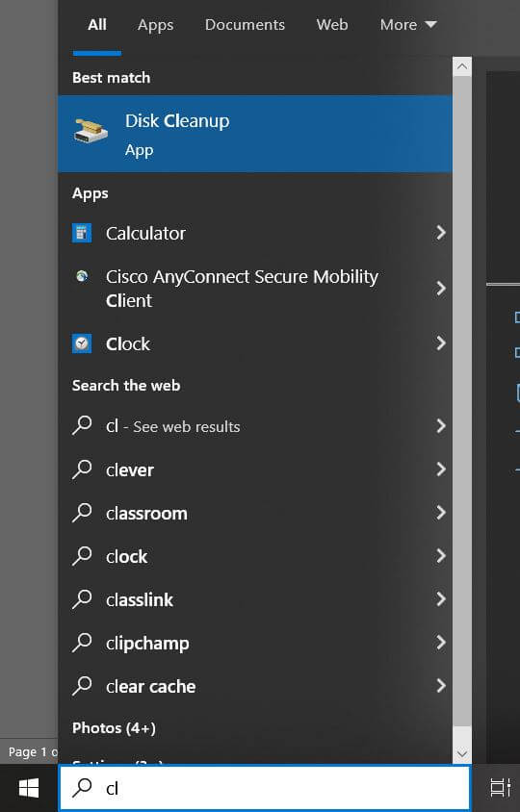Viewport: 520px width, 812px height.
Task: Expand the Calculator result chevron
Action: tap(441, 233)
